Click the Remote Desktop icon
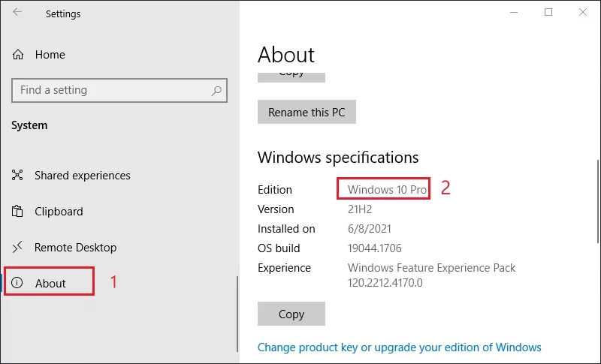601x364 pixels. pos(17,247)
